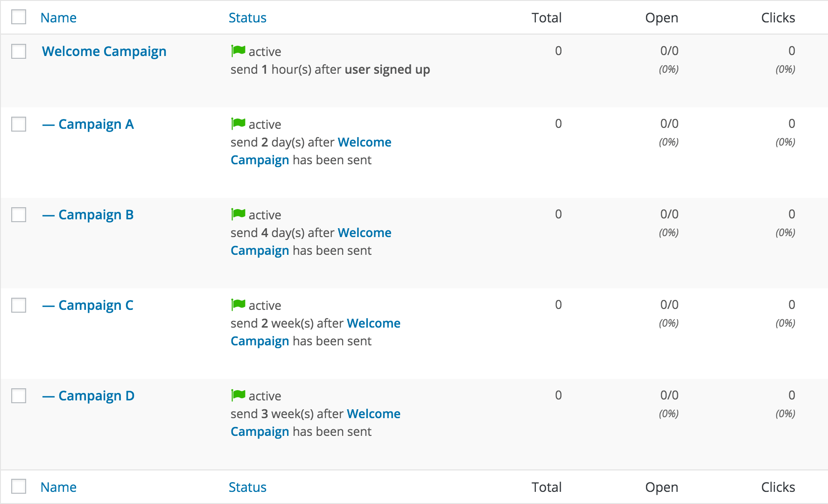Click Status sort link in table footer
Screen dimensions: 828x504
click(x=247, y=487)
